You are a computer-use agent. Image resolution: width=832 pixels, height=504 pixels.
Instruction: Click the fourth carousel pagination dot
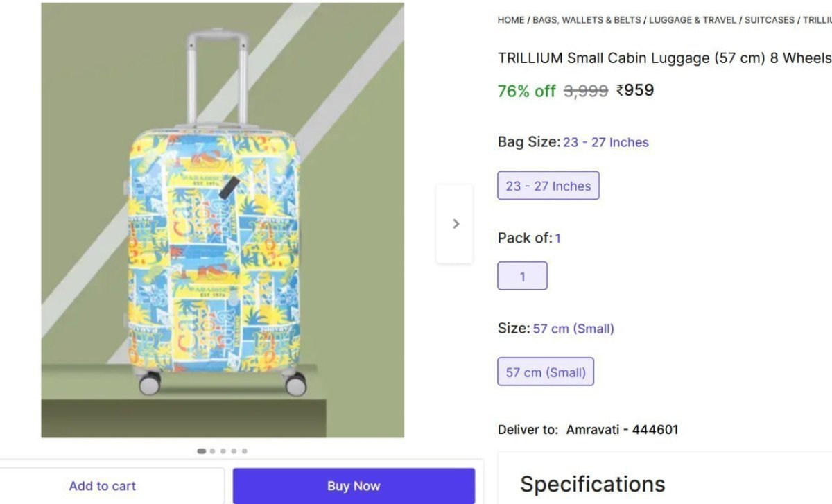(x=234, y=451)
